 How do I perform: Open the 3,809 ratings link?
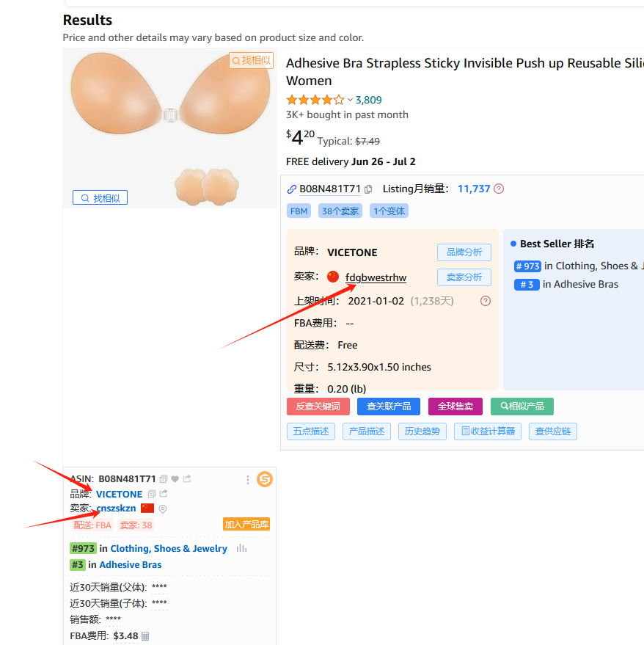368,100
